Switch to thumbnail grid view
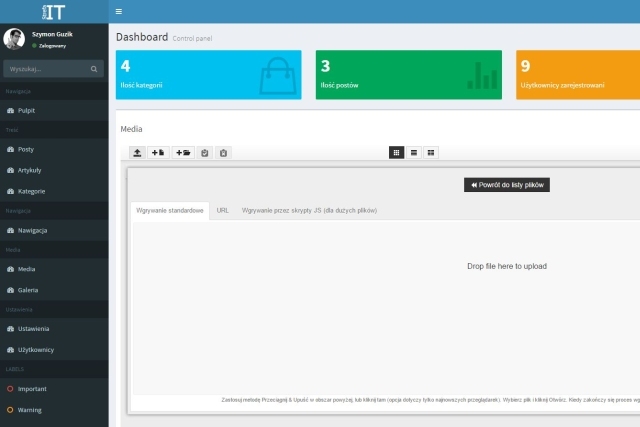The image size is (640, 427). pyautogui.click(x=396, y=153)
